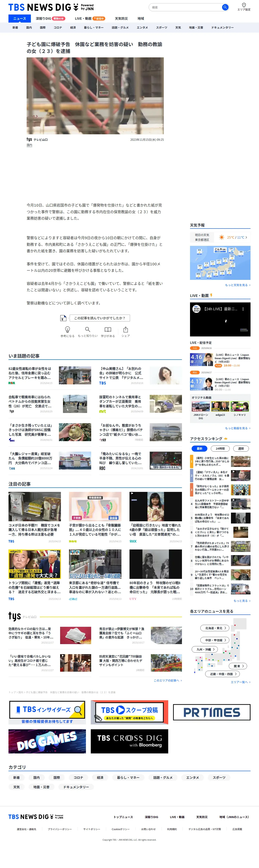Click the main article image of the kindergarten
This screenshot has height=868, width=259.
click(x=95, y=96)
